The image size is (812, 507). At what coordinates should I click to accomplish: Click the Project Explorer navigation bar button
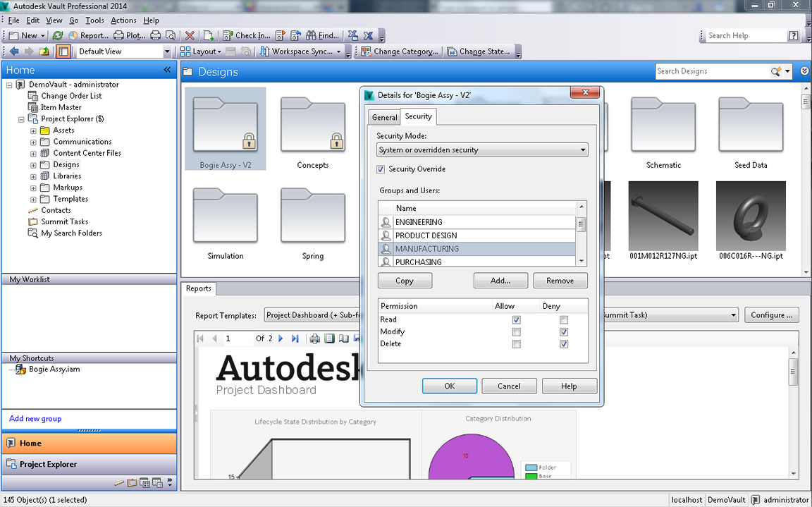click(x=89, y=464)
